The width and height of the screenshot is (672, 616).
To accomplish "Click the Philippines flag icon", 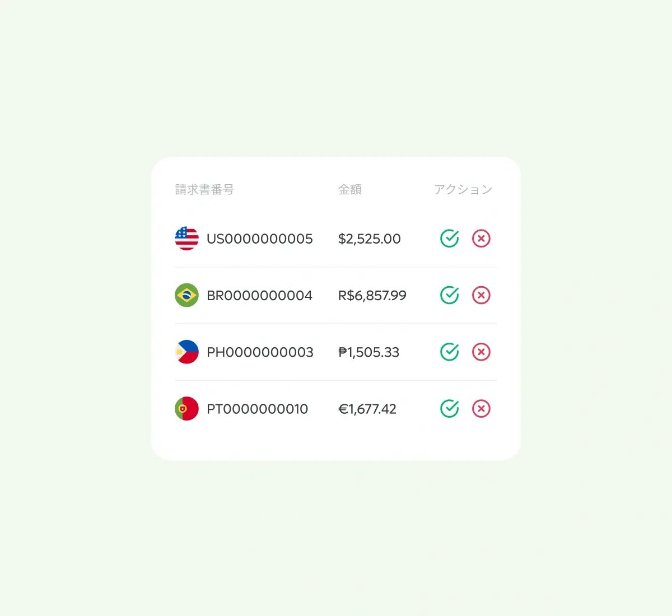I will (x=187, y=352).
